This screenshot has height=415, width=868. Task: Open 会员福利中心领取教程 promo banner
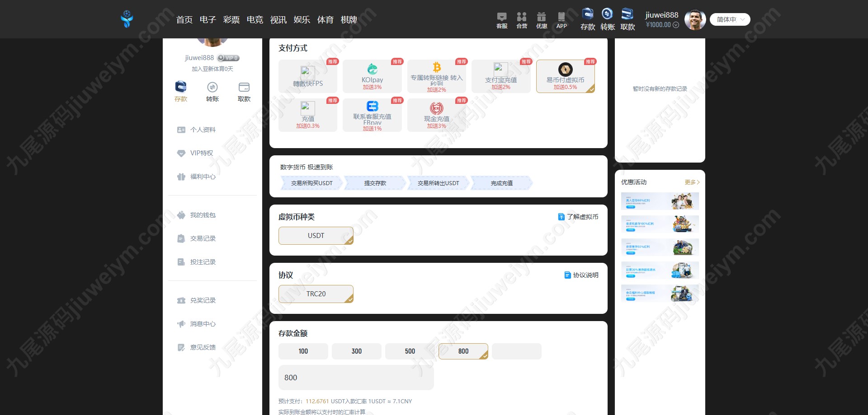coord(660,294)
